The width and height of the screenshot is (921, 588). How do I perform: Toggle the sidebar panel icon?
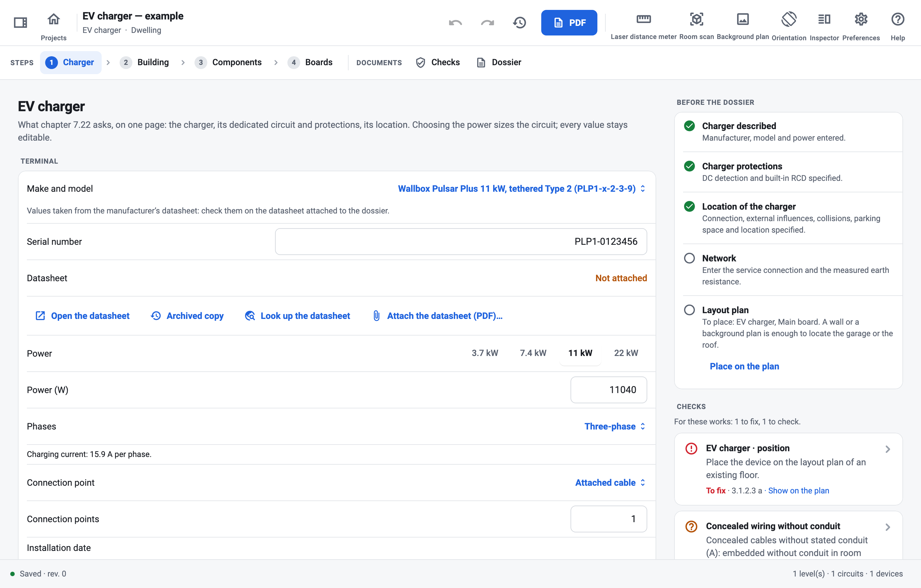tap(20, 23)
